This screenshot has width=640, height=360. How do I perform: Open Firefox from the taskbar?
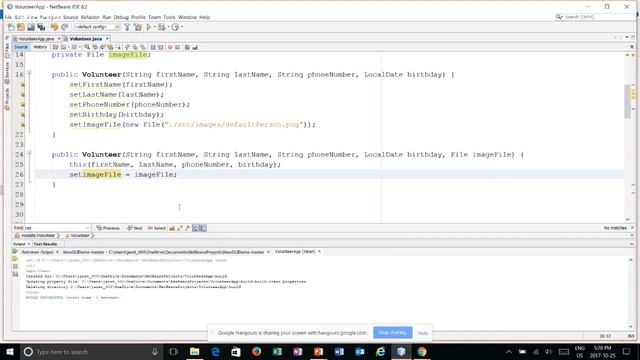click(256, 351)
